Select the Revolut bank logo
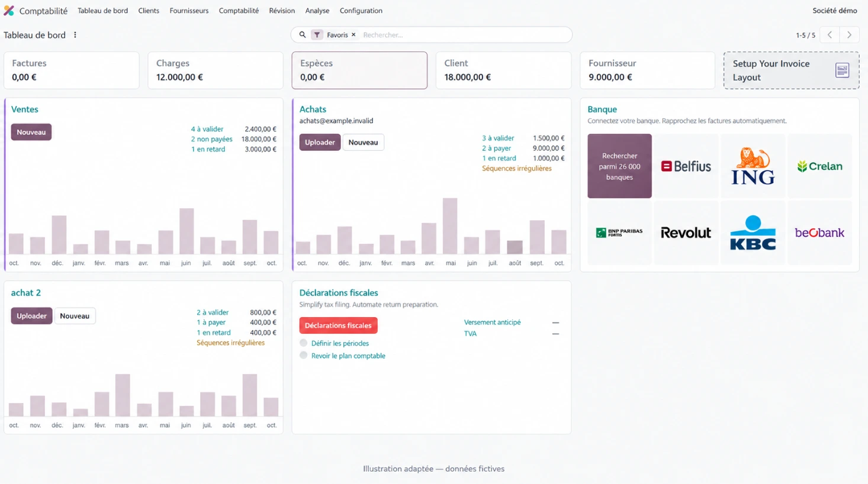 tap(686, 233)
